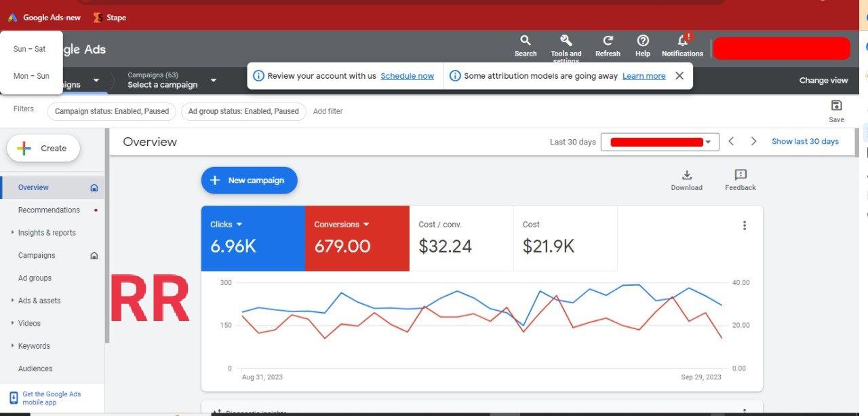This screenshot has width=868, height=416.
Task: Open the three-dot menu on chart card
Action: click(x=744, y=225)
